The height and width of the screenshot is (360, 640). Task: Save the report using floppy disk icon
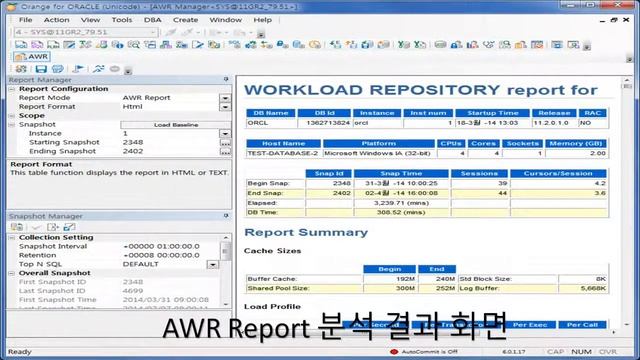(41, 69)
